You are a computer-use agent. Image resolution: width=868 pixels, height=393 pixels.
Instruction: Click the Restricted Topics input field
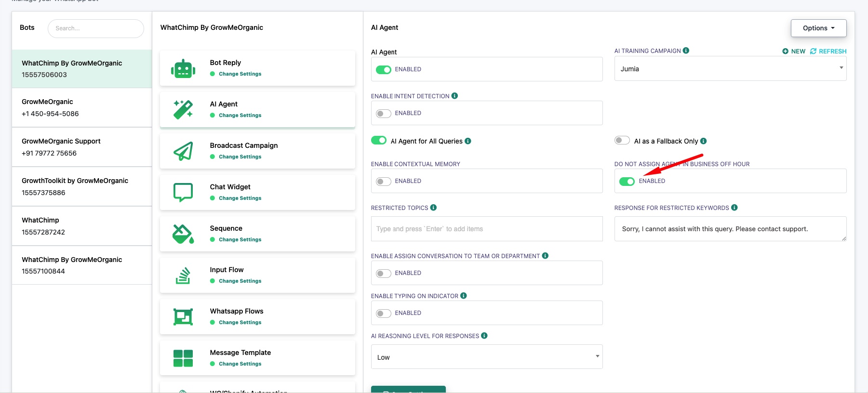pos(487,229)
